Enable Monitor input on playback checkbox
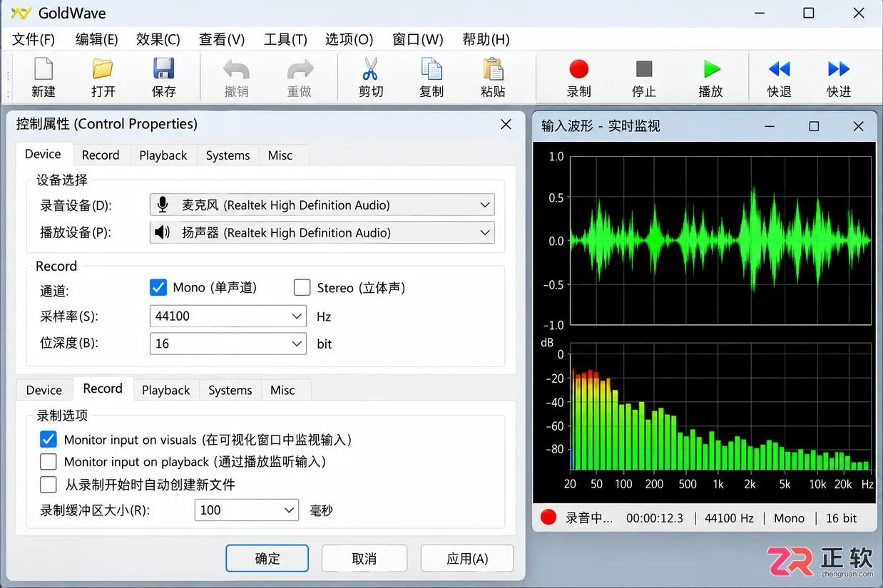The image size is (883, 588). tap(48, 462)
